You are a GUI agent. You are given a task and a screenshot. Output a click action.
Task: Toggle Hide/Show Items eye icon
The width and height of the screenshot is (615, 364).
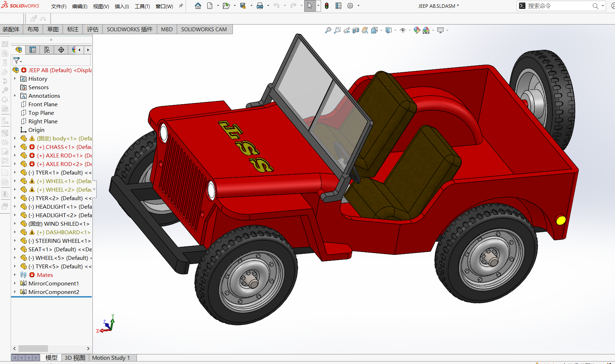(x=403, y=31)
